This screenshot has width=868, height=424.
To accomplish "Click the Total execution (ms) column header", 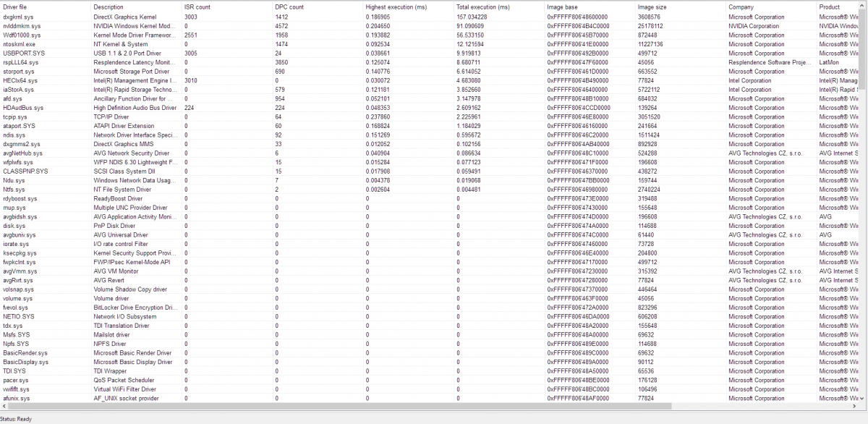I will (498, 7).
